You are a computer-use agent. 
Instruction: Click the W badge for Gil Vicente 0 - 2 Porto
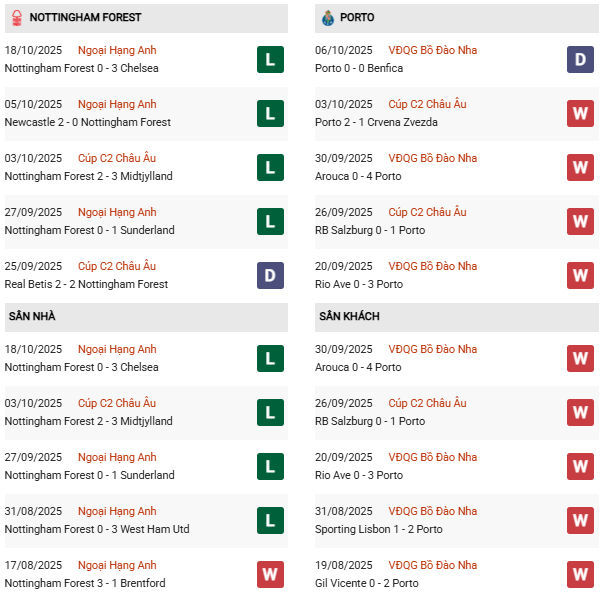(x=580, y=574)
